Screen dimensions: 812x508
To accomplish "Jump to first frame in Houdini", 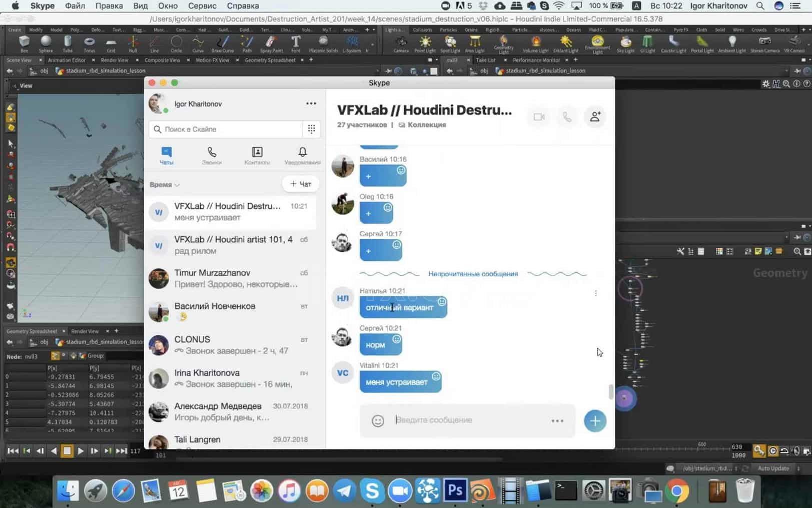I will (x=13, y=451).
